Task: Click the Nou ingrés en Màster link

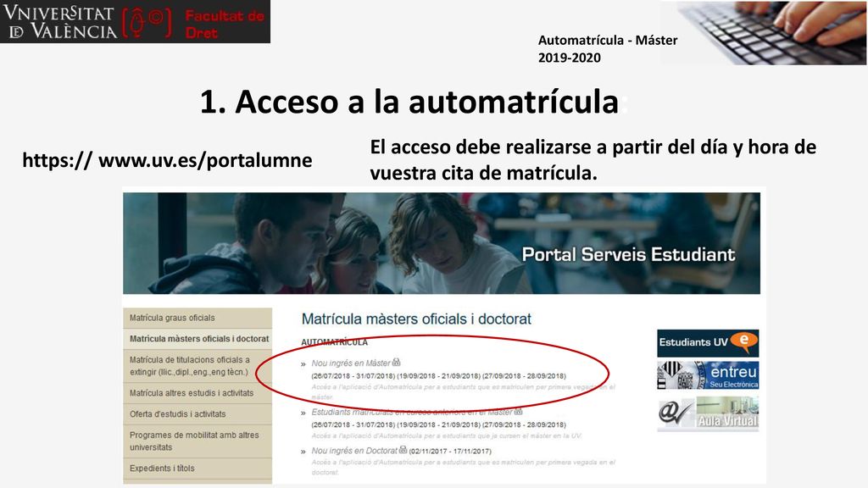Action: tap(351, 363)
